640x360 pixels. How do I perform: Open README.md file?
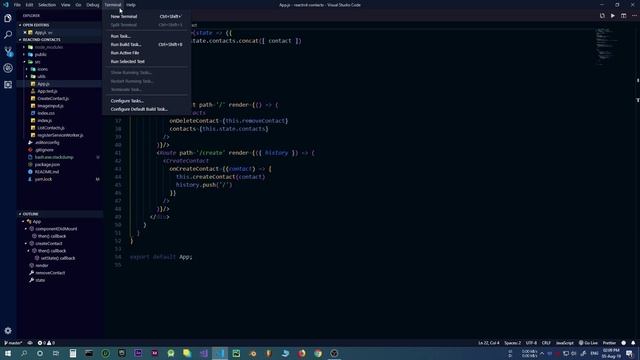tap(47, 172)
